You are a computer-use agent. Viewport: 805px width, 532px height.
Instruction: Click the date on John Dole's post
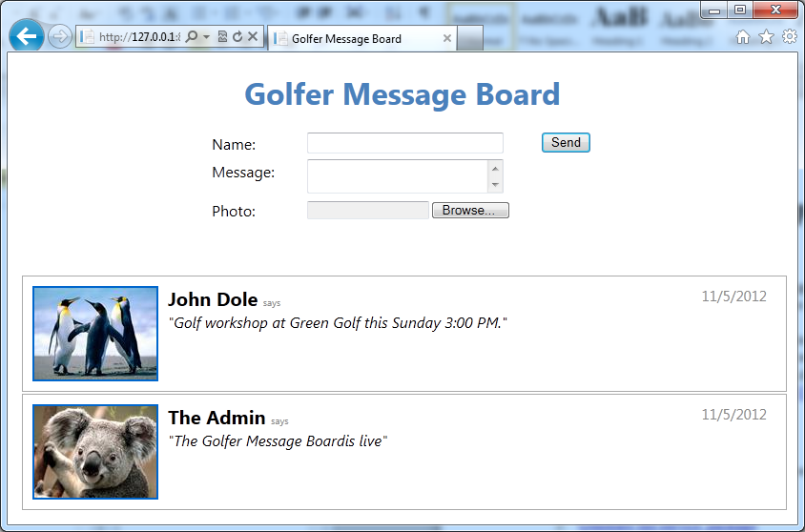734,297
